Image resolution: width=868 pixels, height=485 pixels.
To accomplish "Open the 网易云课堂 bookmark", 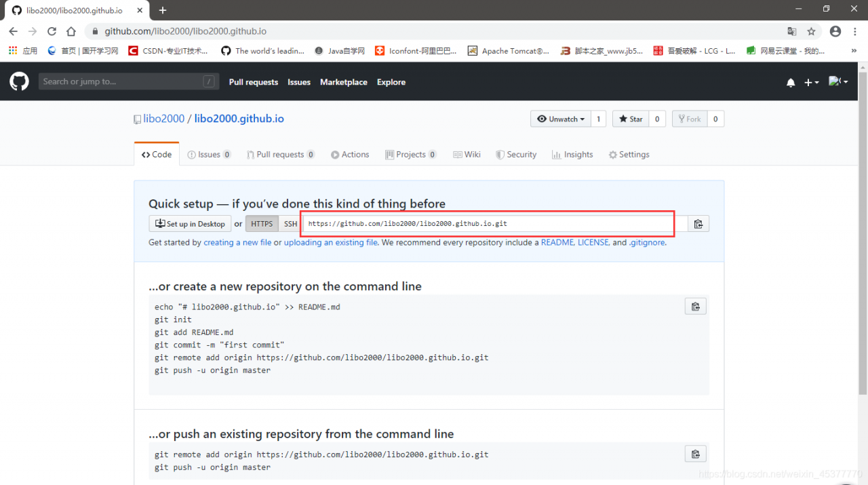I will [786, 51].
